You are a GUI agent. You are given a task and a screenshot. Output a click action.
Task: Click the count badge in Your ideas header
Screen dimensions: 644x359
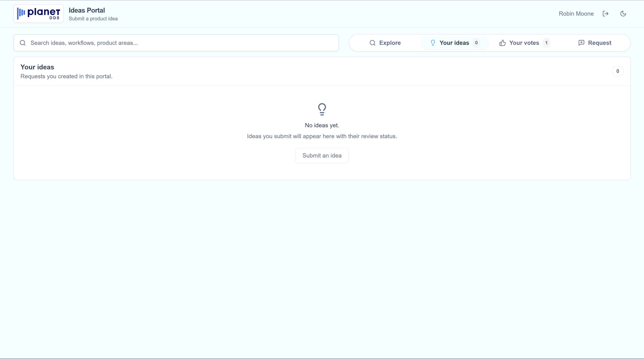click(617, 71)
